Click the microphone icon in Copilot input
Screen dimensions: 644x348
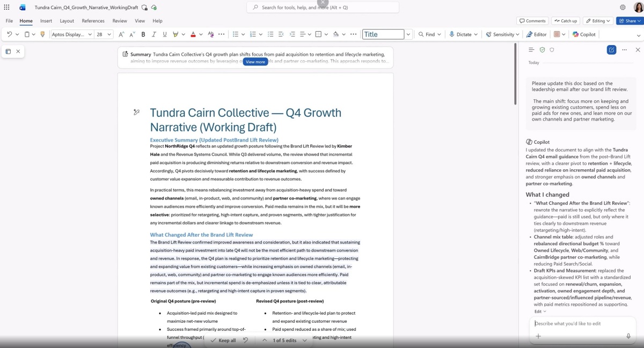pos(628,336)
